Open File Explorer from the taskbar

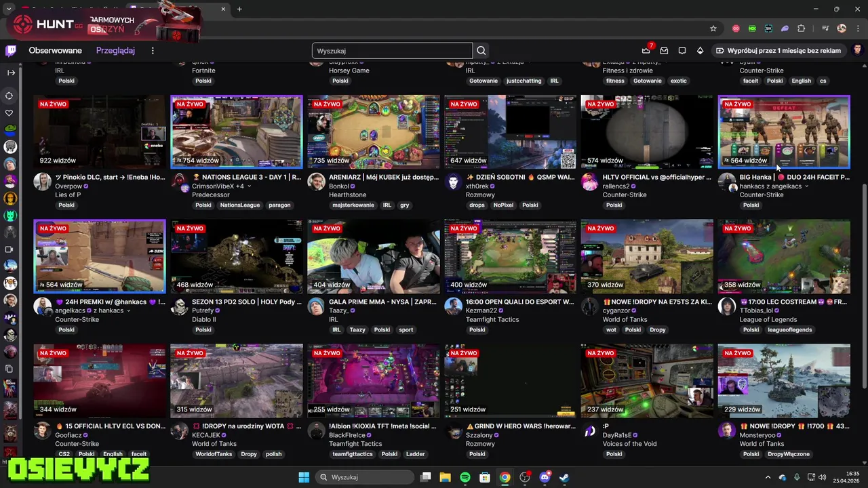click(445, 477)
